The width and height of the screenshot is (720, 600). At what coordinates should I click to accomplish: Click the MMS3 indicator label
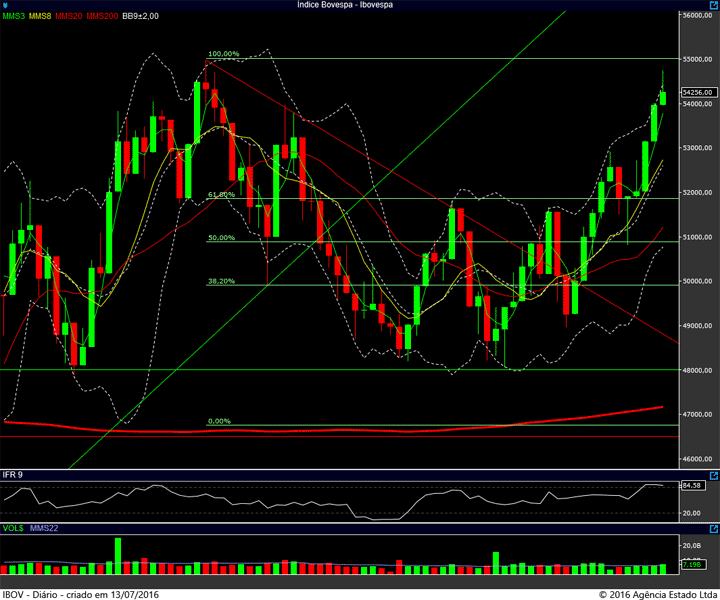[x=14, y=16]
